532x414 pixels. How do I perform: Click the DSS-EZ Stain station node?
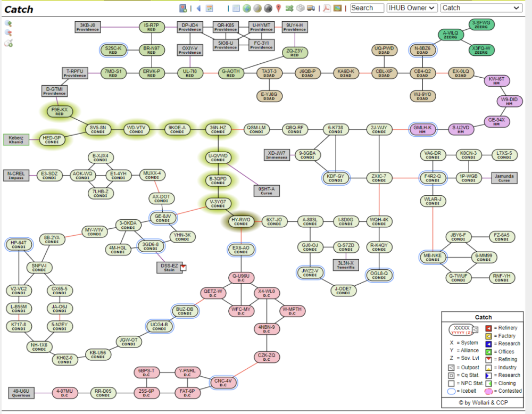[169, 267]
